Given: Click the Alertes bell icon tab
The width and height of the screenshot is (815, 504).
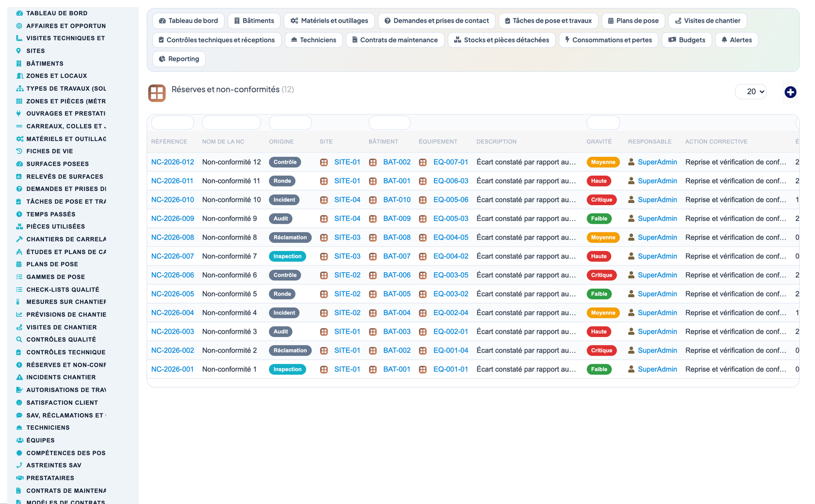Looking at the screenshot, I should coord(724,40).
